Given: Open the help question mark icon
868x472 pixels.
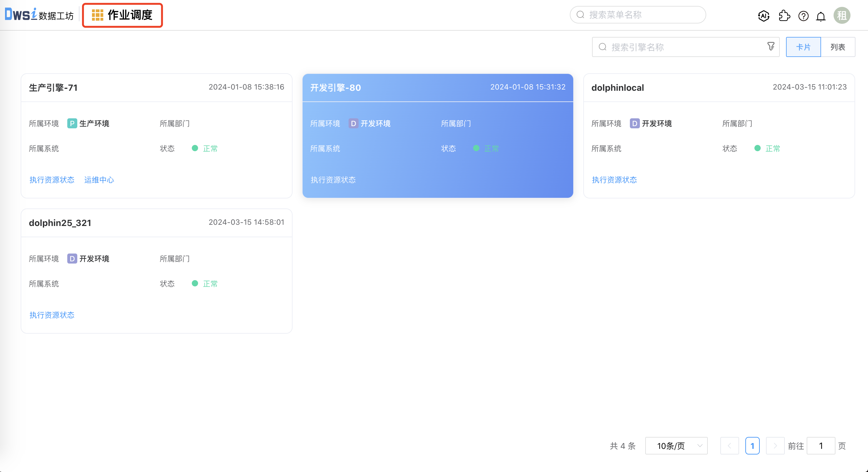Looking at the screenshot, I should point(803,16).
